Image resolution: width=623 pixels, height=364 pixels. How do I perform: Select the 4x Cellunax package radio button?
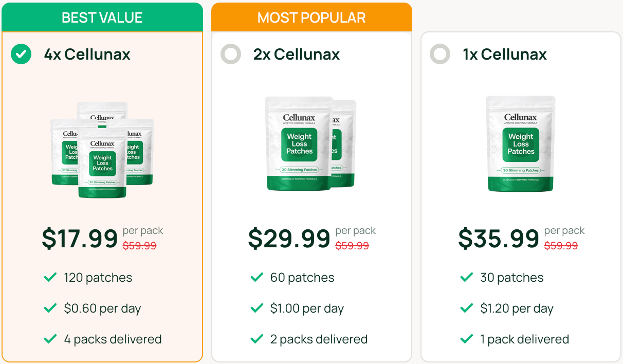[x=21, y=53]
